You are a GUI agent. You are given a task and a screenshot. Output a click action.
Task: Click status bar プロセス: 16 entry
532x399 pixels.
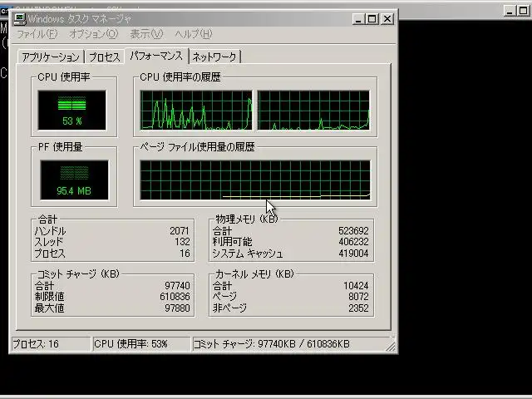tap(51, 344)
